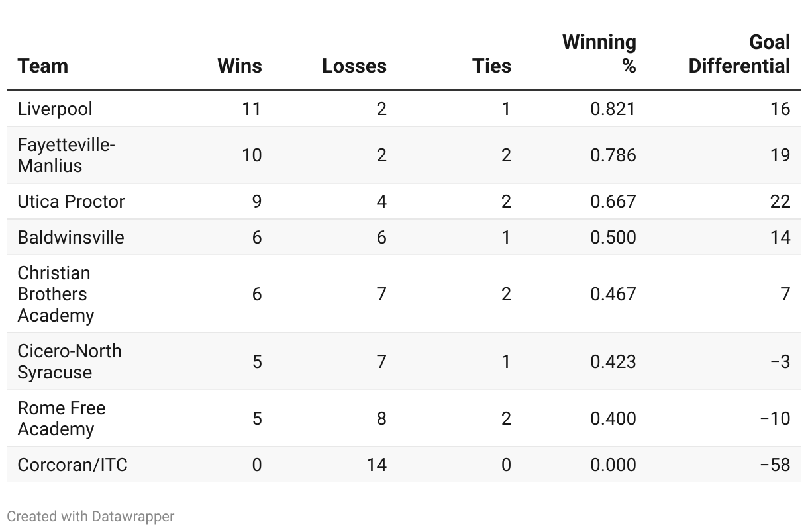The height and width of the screenshot is (532, 808).
Task: Sort by the Wins column header
Action: click(239, 66)
